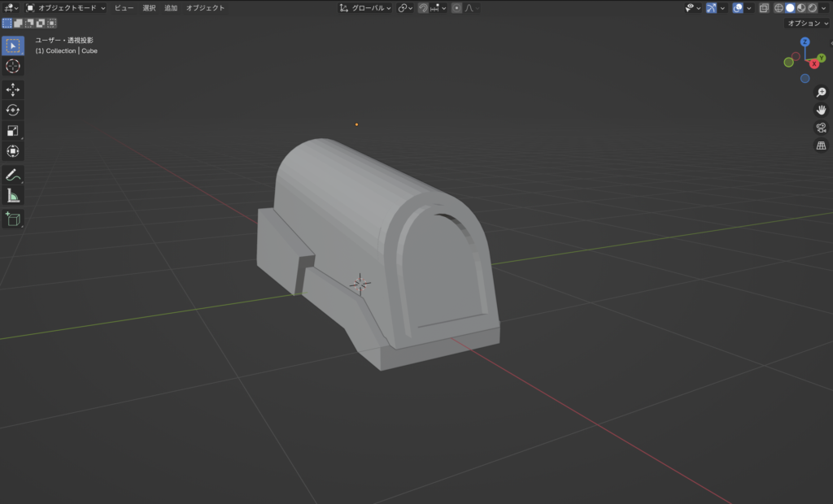Expand the グローバル transform orientation dropdown

(366, 8)
